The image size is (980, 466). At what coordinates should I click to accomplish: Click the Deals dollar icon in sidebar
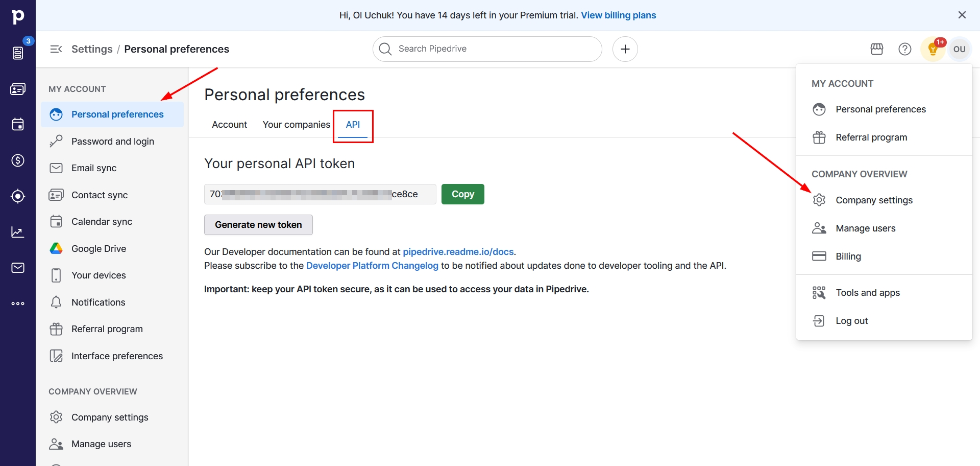pyautogui.click(x=18, y=160)
